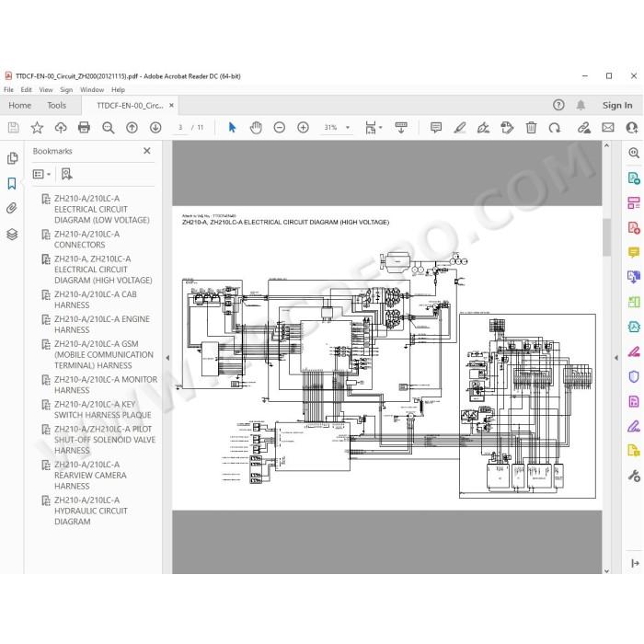This screenshot has width=644, height=644.
Task: Open Low Voltage circuit diagram bookmark
Action: coord(102,210)
